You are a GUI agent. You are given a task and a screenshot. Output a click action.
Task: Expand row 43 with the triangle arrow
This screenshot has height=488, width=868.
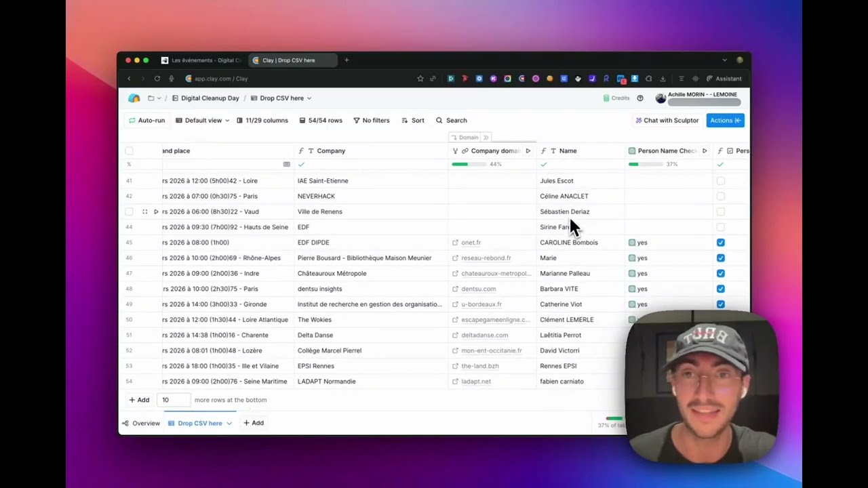pyautogui.click(x=156, y=211)
